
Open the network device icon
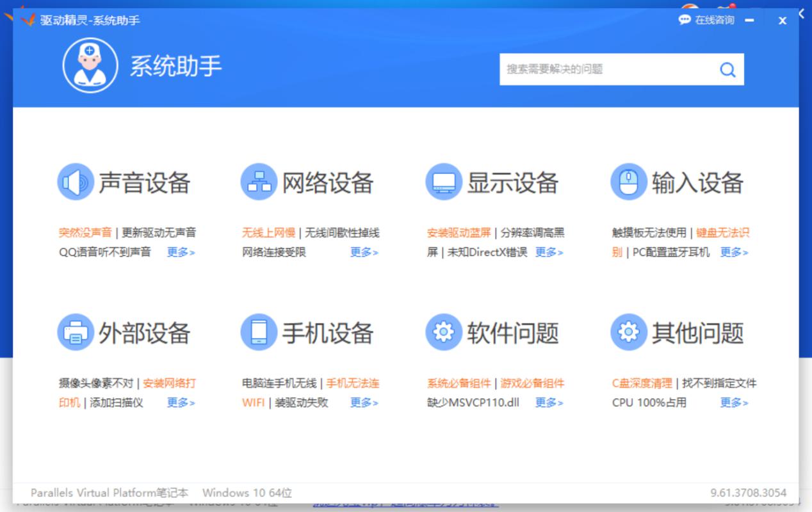coord(259,182)
